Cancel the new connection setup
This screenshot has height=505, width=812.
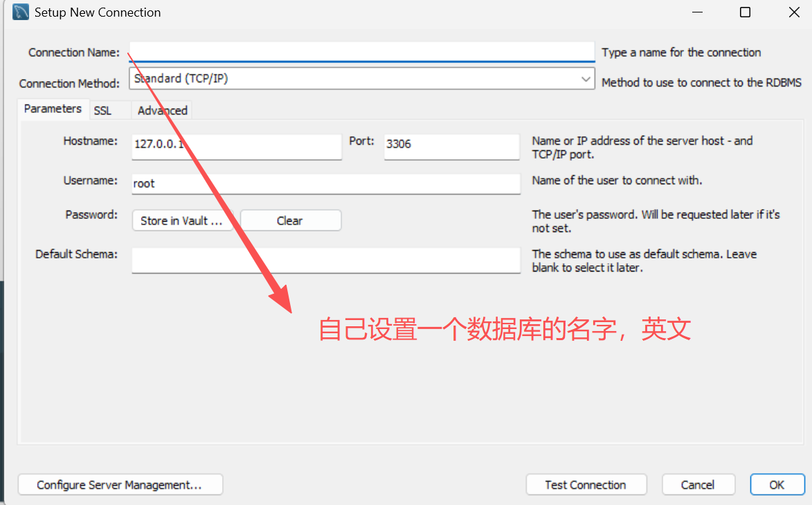pyautogui.click(x=697, y=485)
